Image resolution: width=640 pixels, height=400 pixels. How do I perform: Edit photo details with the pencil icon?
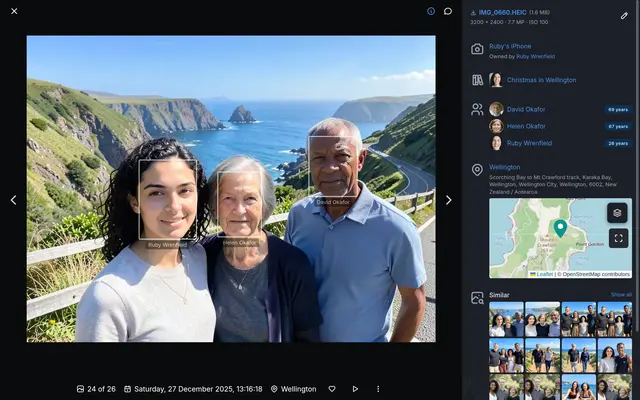pos(624,16)
